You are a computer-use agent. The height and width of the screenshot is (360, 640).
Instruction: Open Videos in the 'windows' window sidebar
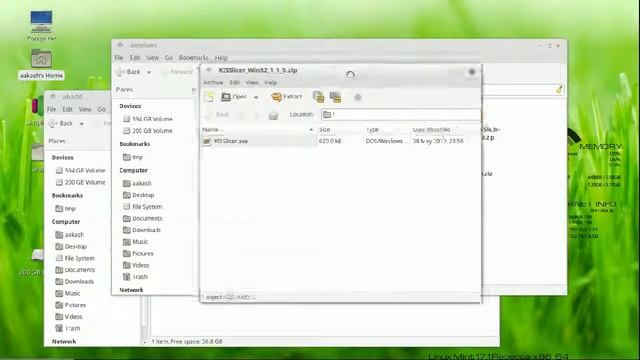click(x=136, y=265)
